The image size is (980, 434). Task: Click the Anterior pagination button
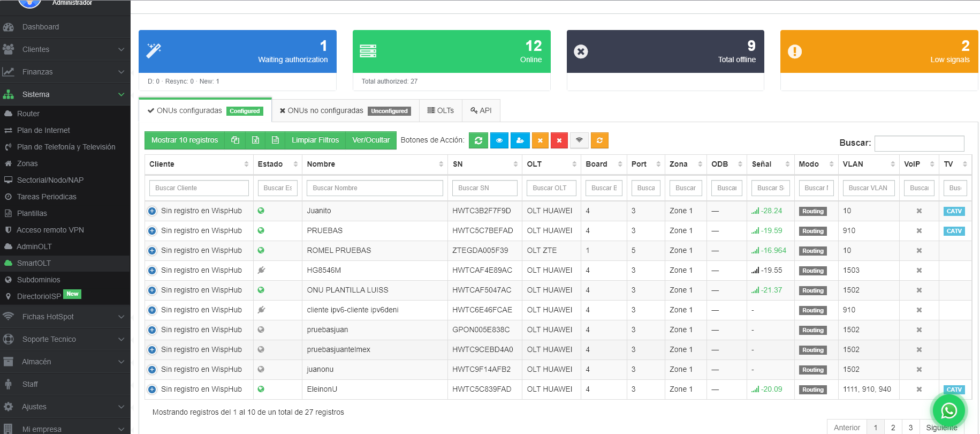tap(847, 428)
